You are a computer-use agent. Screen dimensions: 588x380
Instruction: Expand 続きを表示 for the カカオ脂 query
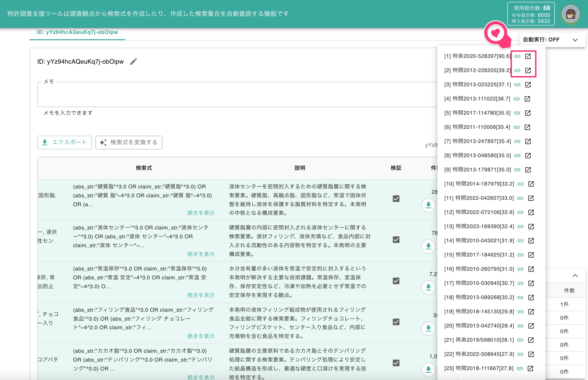201,377
